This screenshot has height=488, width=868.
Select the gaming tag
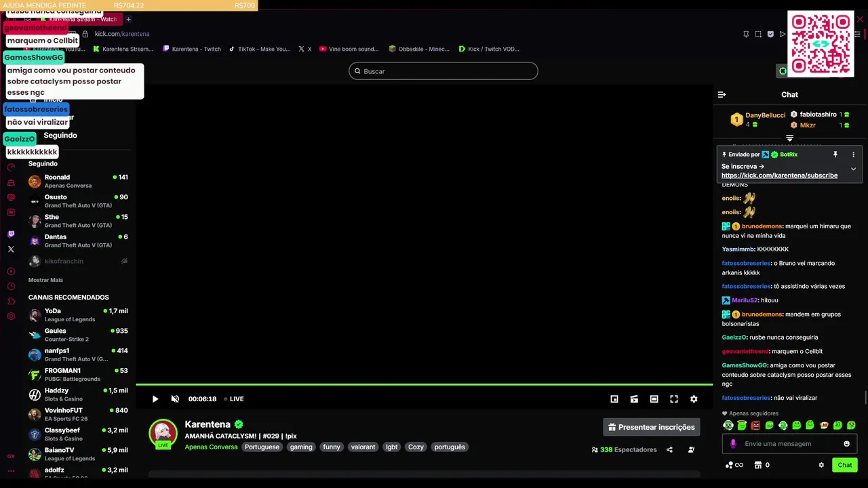301,447
